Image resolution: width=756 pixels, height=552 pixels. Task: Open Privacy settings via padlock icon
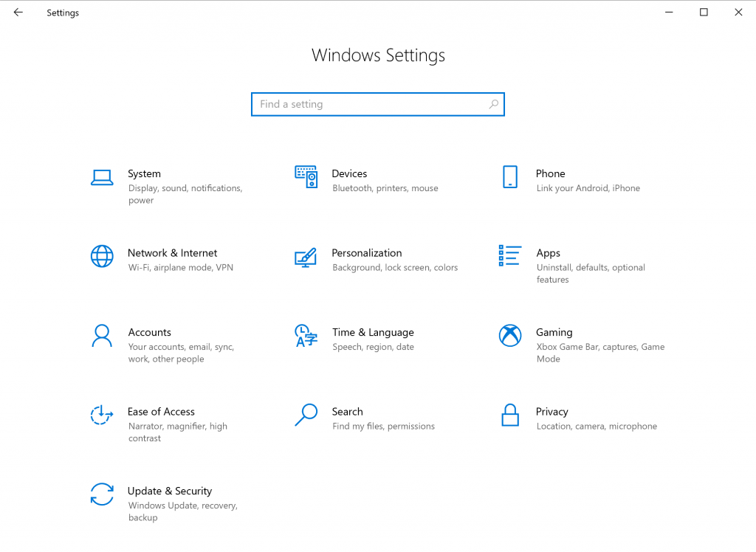click(x=509, y=415)
